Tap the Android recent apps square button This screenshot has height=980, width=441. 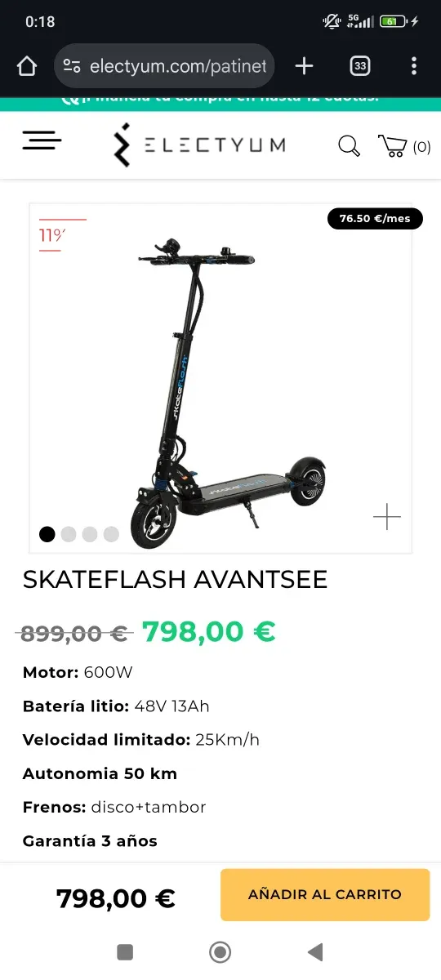coord(125,951)
